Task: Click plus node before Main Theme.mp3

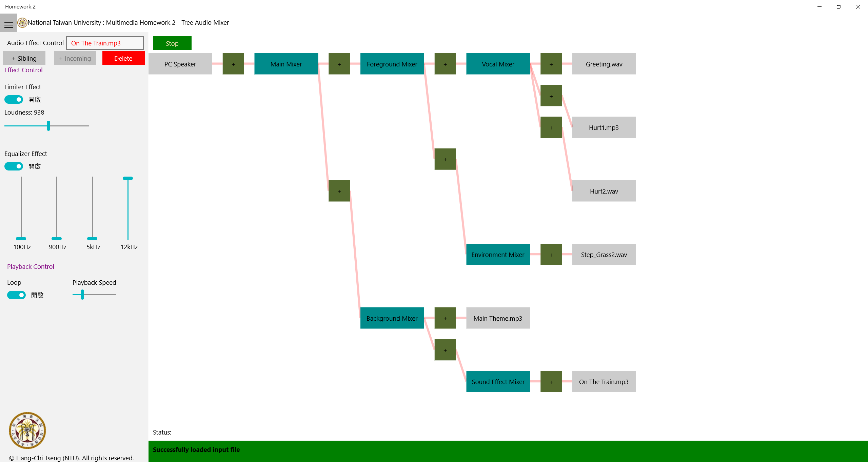Action: 445,318
